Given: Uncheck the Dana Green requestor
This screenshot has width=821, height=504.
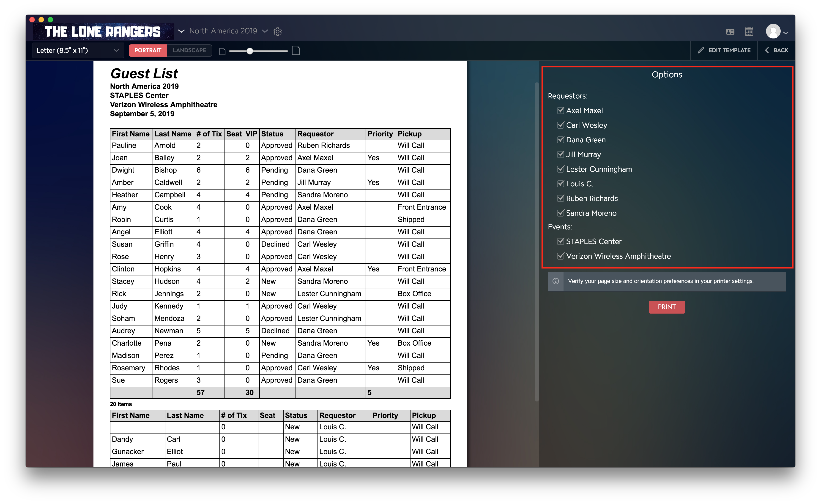Looking at the screenshot, I should pyautogui.click(x=561, y=140).
